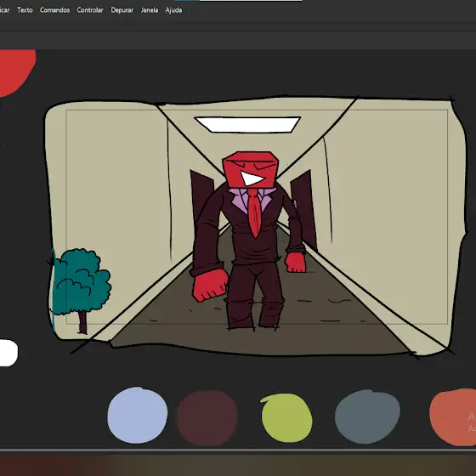Open the Ajuda menu
Image resolution: width=476 pixels, height=476 pixels.
pos(173,10)
